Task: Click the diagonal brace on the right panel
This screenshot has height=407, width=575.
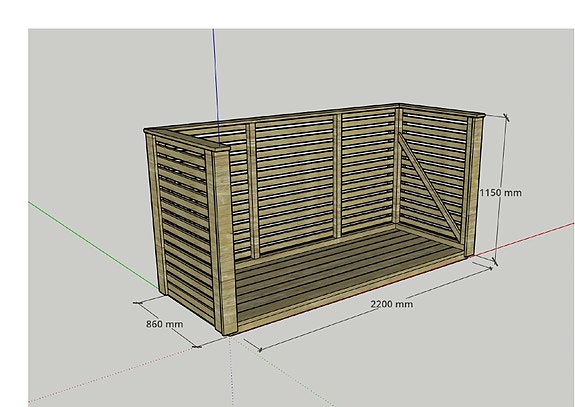Action: 429,187
